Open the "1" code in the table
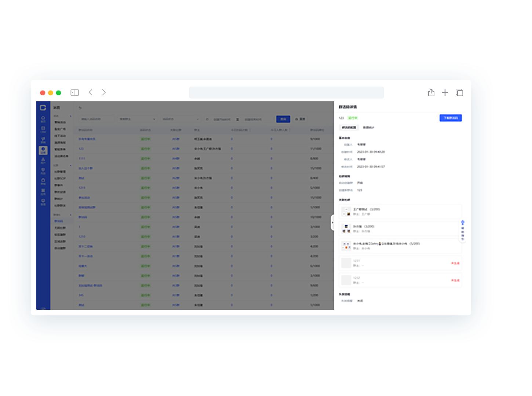This screenshot has width=532, height=396. [x=79, y=227]
